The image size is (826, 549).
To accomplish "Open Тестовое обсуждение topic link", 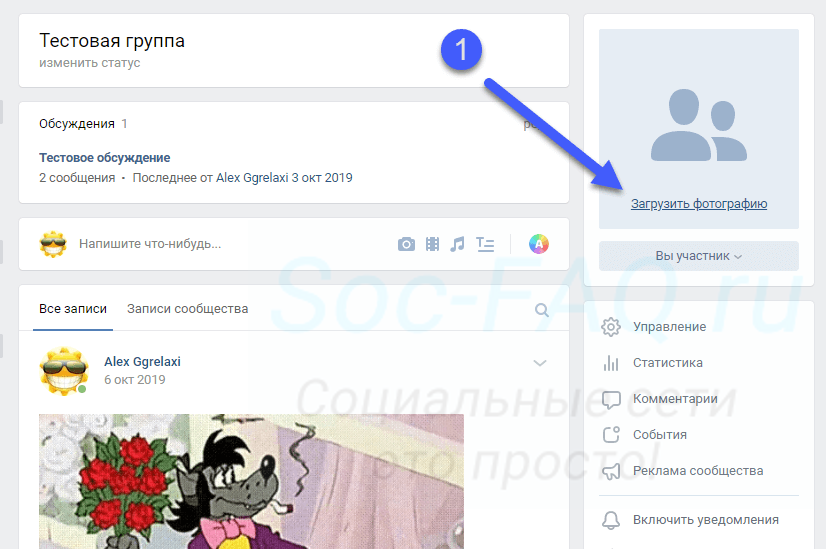I will [x=104, y=158].
